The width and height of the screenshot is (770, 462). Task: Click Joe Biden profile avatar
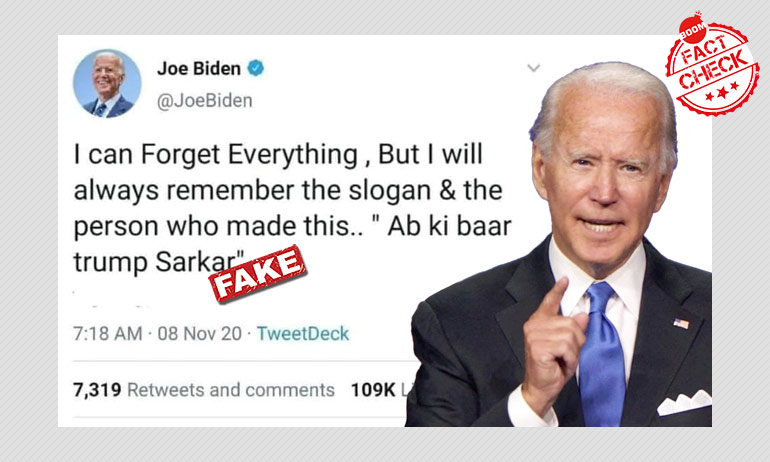[107, 83]
